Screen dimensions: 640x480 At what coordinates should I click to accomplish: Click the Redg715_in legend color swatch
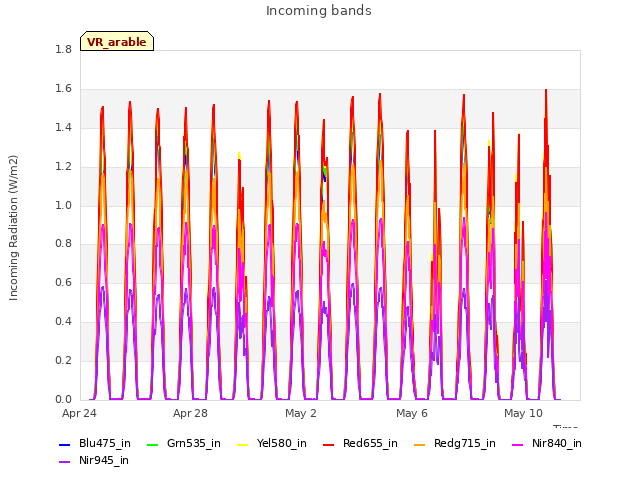420,444
